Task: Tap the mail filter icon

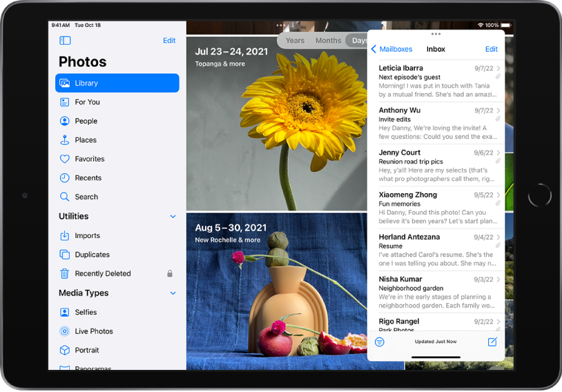Action: pos(379,342)
